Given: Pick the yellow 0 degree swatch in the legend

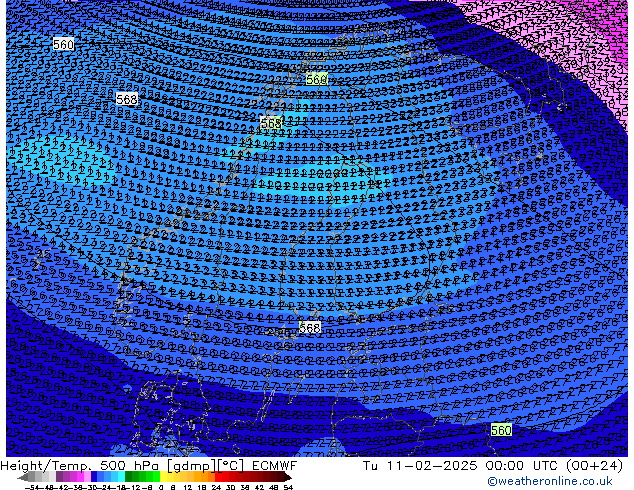Looking at the screenshot, I should pyautogui.click(x=164, y=478).
